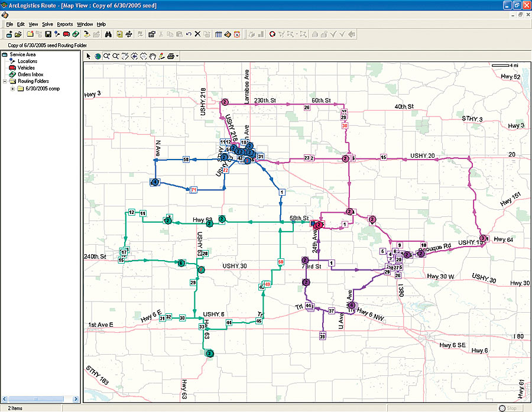Click red-numbered stop 50 on green route
Screen dimensions: 532x412
tap(281, 262)
